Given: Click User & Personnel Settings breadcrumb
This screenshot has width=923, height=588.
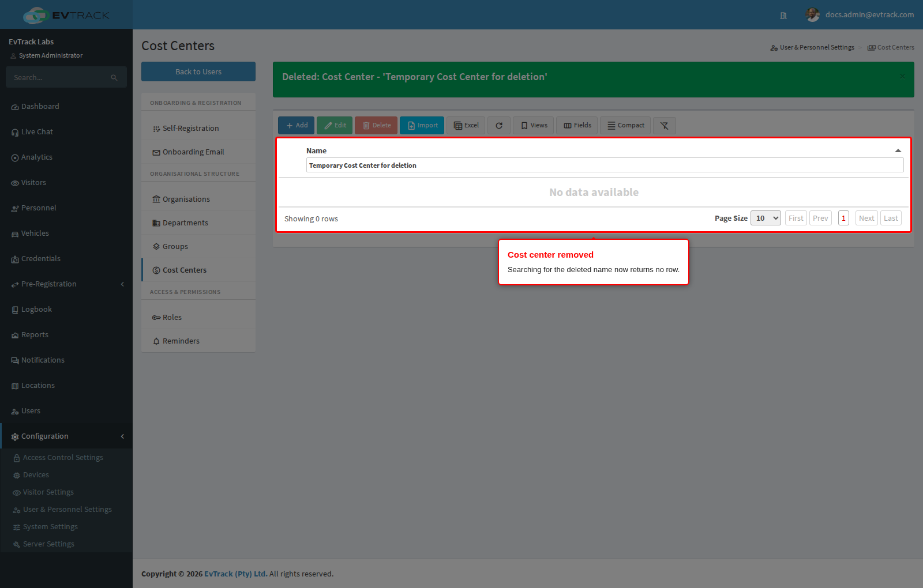Looking at the screenshot, I should (812, 48).
